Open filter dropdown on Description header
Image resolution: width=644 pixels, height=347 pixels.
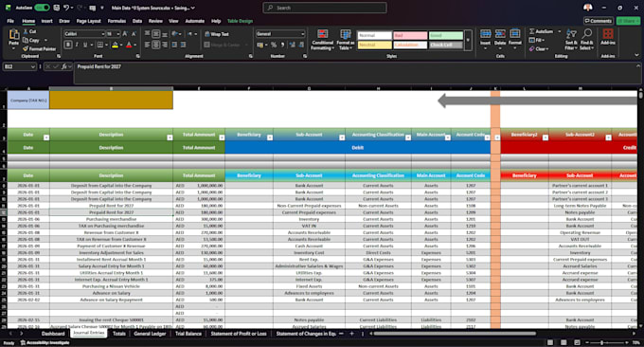(170, 137)
